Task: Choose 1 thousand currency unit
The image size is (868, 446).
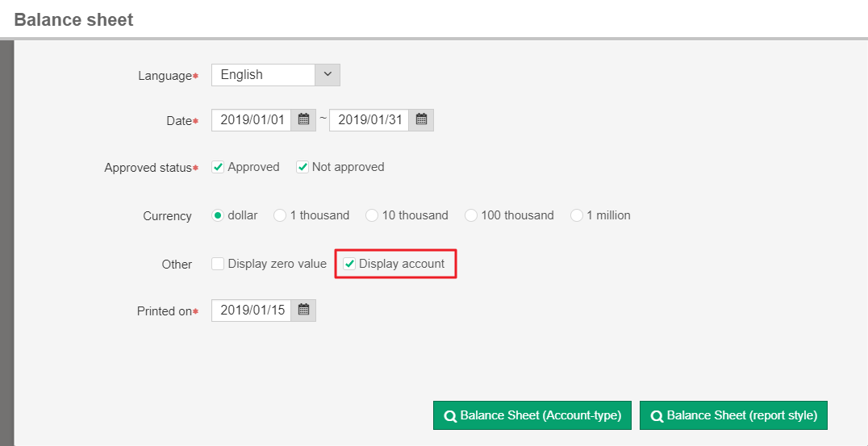Action: [280, 216]
